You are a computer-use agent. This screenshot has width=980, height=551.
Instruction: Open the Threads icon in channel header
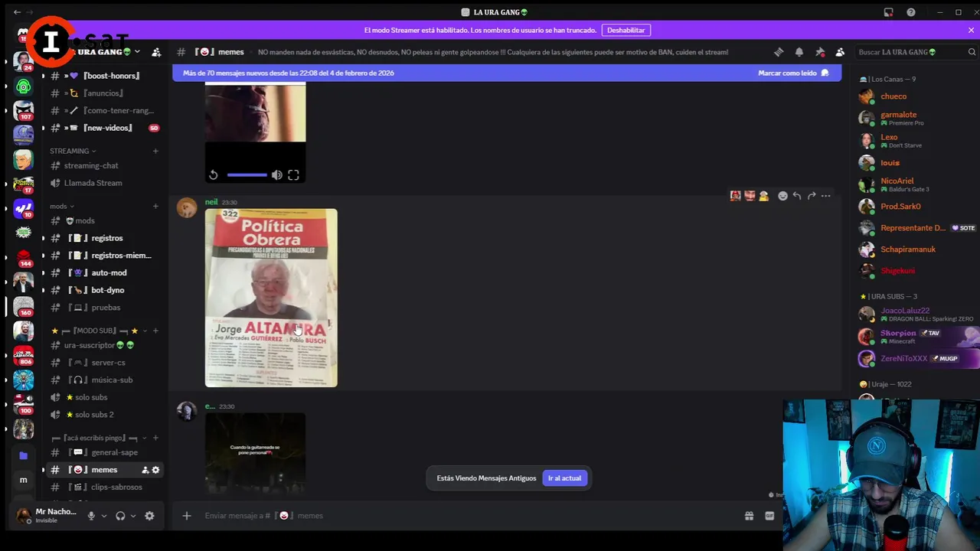tap(779, 52)
